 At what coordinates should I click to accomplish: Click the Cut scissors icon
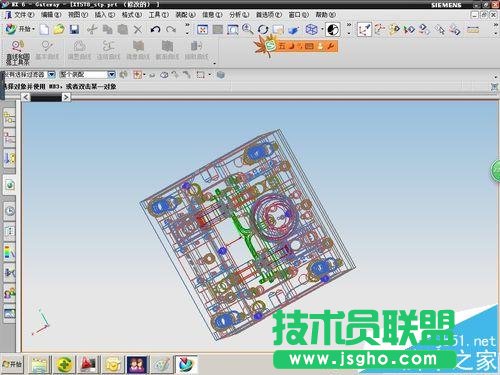click(92, 30)
